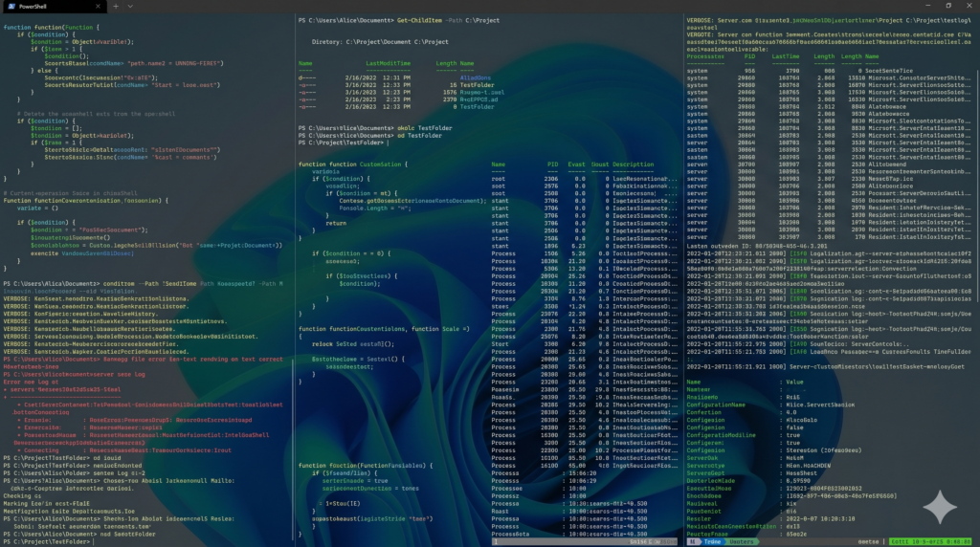Click the 'Diretory: C:\Project\Document' line
The width and height of the screenshot is (980, 547).
click(380, 42)
